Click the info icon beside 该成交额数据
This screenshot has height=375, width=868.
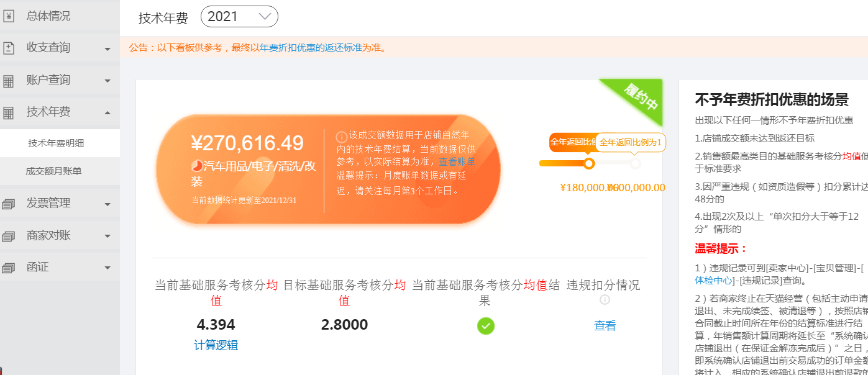click(x=341, y=136)
